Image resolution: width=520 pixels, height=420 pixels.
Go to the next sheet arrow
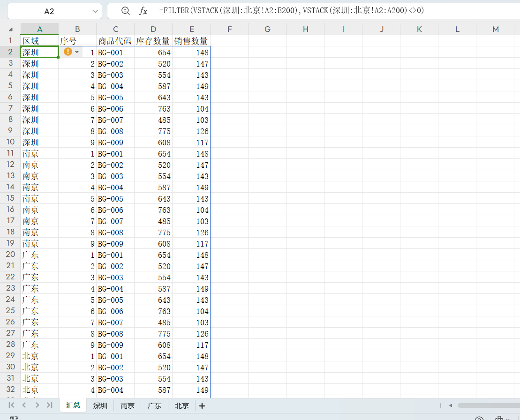tap(37, 405)
